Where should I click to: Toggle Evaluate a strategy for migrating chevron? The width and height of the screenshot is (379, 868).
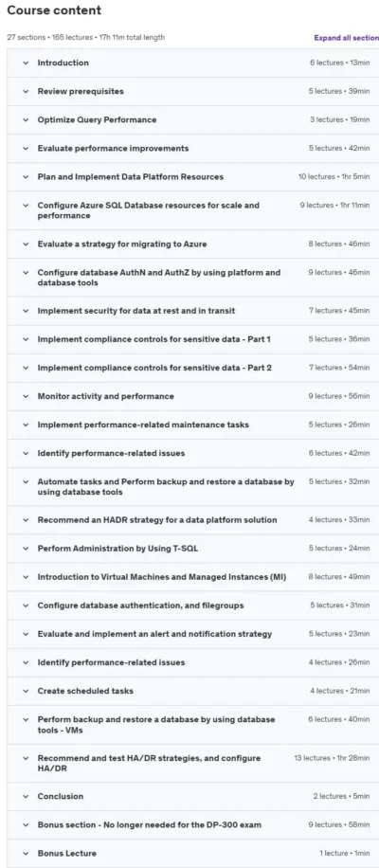[26, 244]
